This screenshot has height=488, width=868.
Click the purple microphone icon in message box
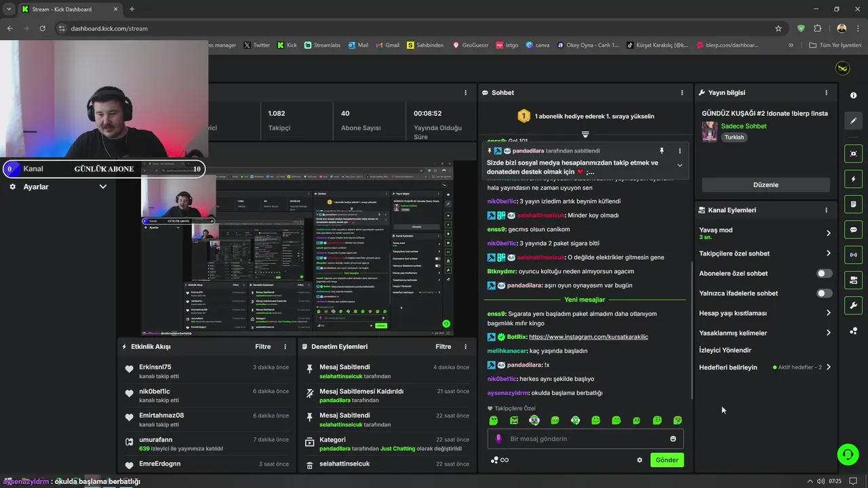[x=498, y=439]
